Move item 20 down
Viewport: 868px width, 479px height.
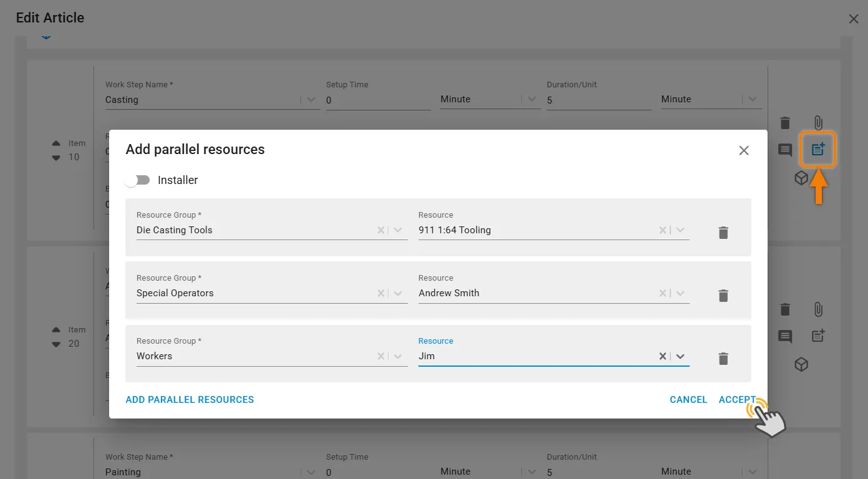[56, 344]
